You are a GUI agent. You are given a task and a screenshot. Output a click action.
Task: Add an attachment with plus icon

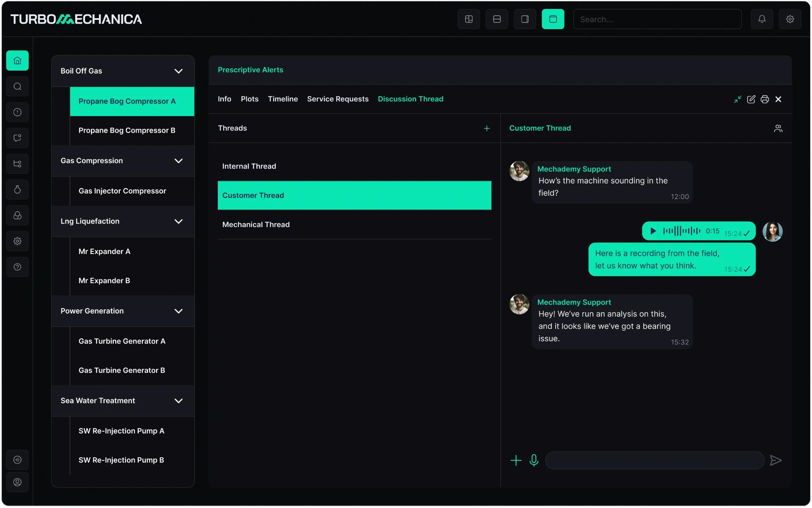[516, 460]
